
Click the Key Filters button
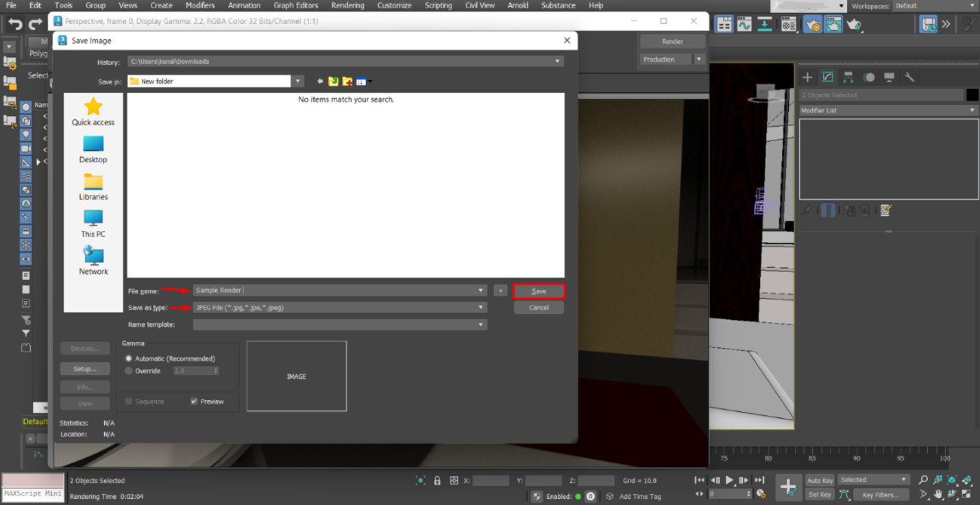pos(881,494)
